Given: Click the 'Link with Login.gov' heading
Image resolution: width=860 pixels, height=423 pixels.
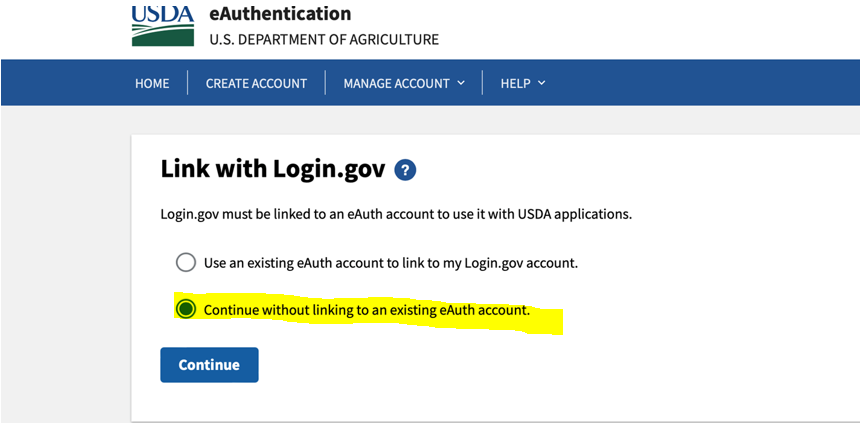Looking at the screenshot, I should (272, 169).
